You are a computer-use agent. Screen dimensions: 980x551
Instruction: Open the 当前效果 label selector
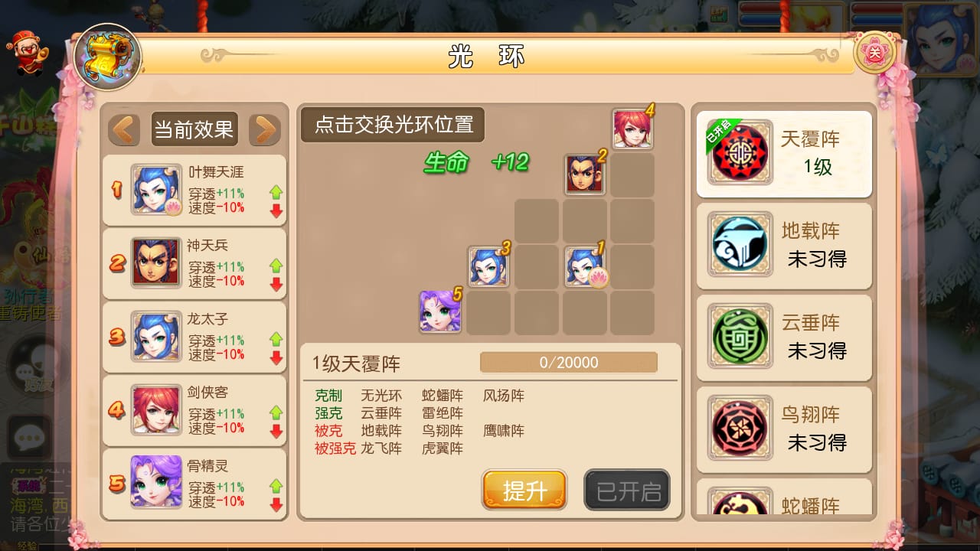coord(194,129)
